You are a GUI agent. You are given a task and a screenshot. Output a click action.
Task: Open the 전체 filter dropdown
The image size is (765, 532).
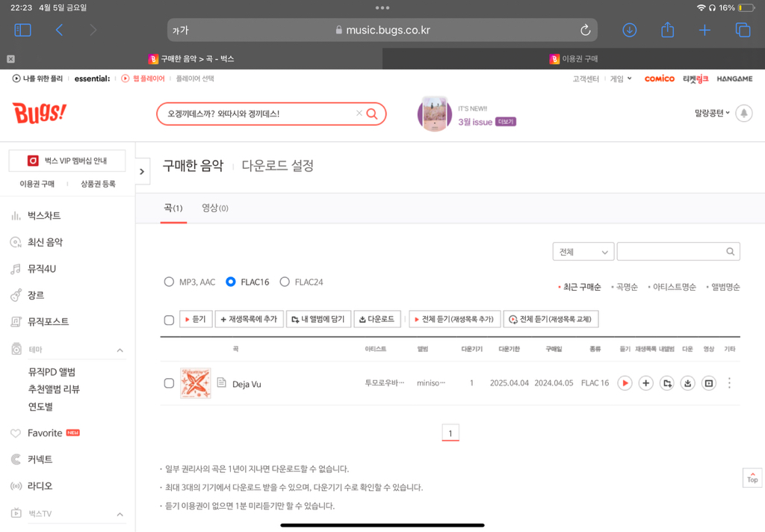click(x=583, y=252)
